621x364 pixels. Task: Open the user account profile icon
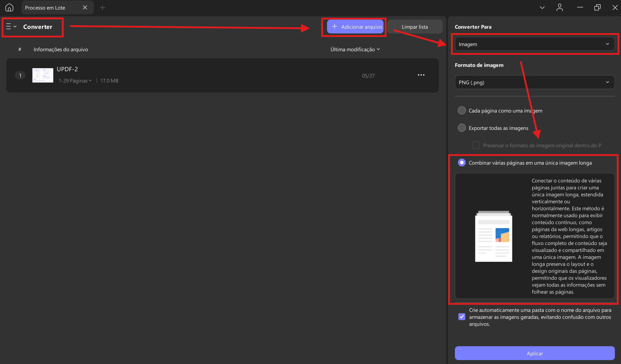pyautogui.click(x=559, y=7)
